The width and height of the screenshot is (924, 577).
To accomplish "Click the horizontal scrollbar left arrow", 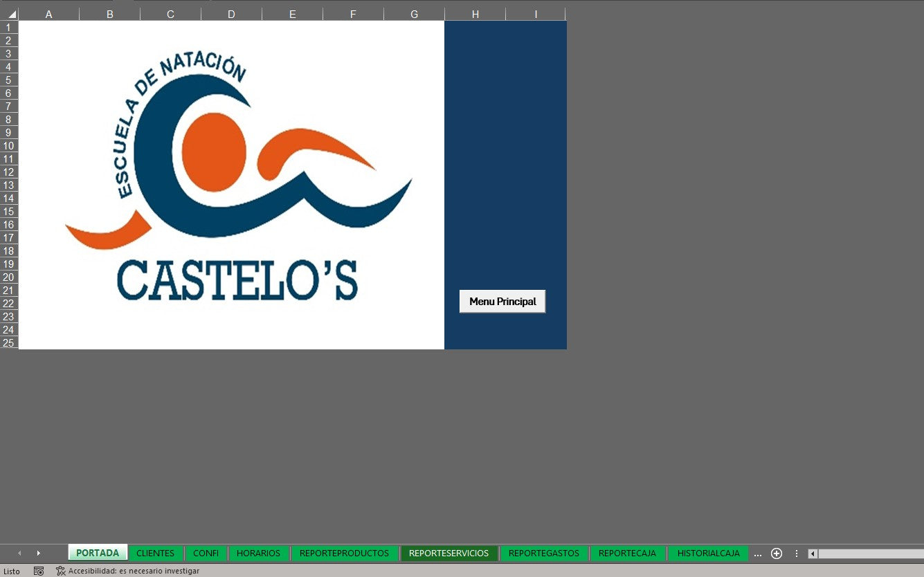I will coord(813,553).
